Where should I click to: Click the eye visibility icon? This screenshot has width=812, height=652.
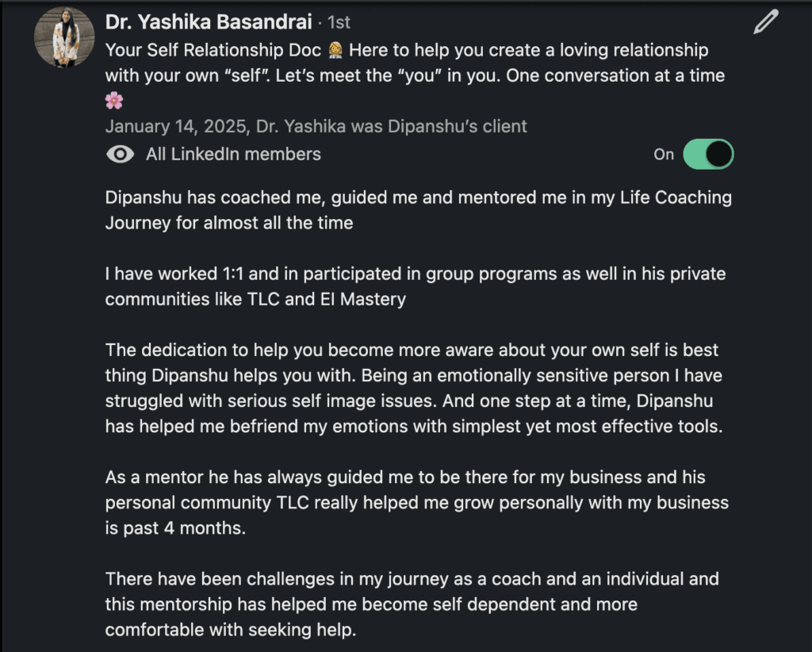120,155
